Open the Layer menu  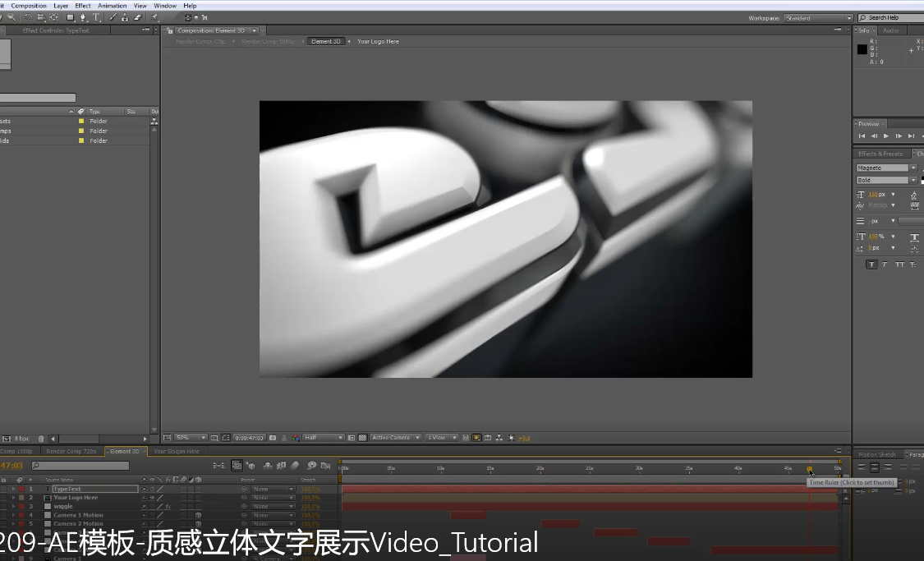[61, 6]
